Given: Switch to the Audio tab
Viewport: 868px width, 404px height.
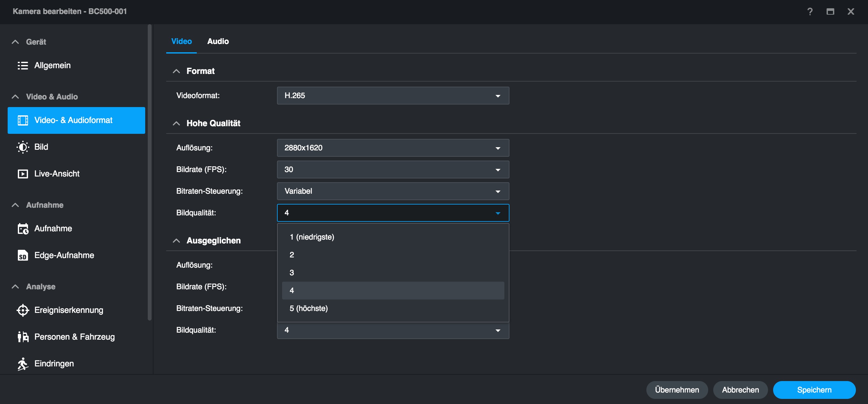Looking at the screenshot, I should [218, 41].
